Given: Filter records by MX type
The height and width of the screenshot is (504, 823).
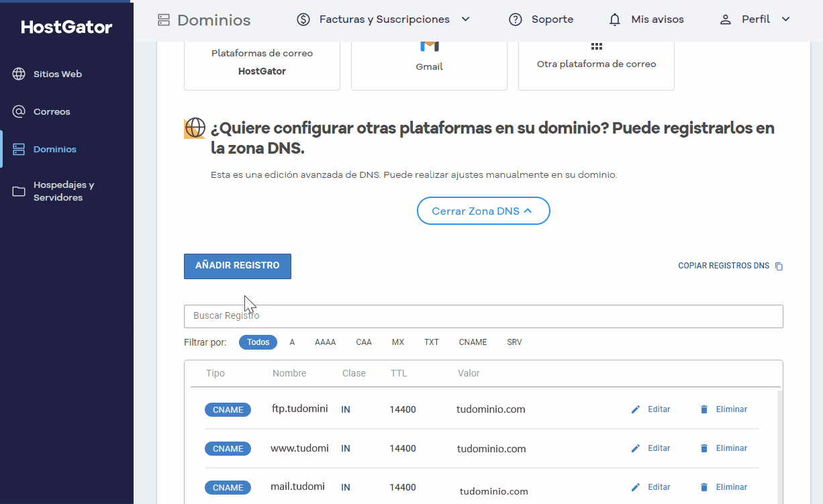Looking at the screenshot, I should [398, 342].
